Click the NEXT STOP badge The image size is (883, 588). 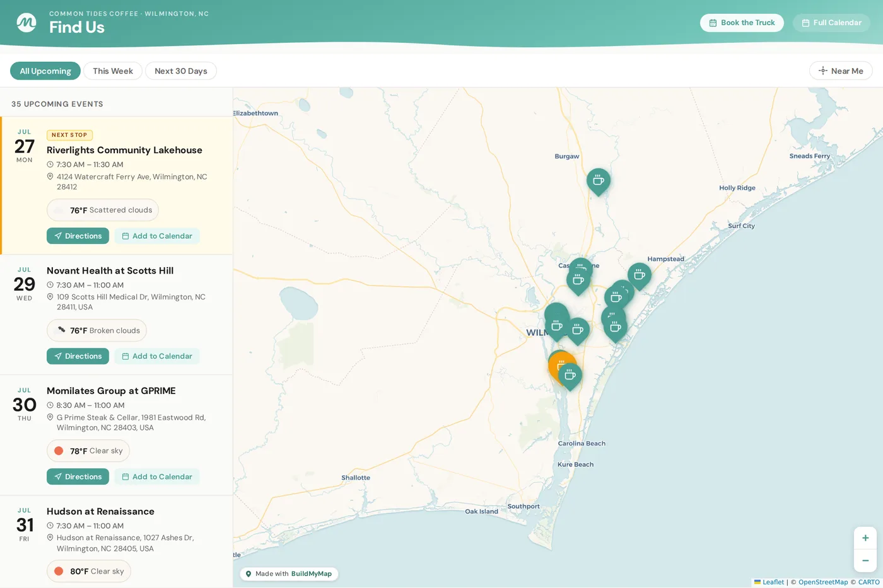(69, 135)
